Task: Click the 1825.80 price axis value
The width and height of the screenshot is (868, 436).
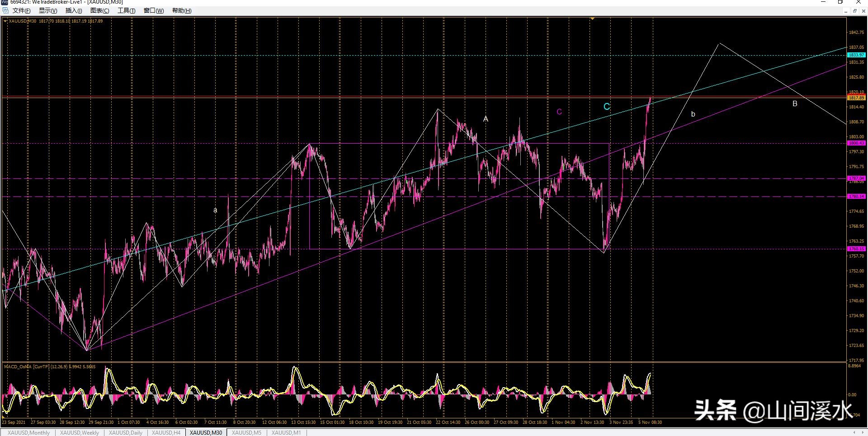Action: click(x=856, y=77)
